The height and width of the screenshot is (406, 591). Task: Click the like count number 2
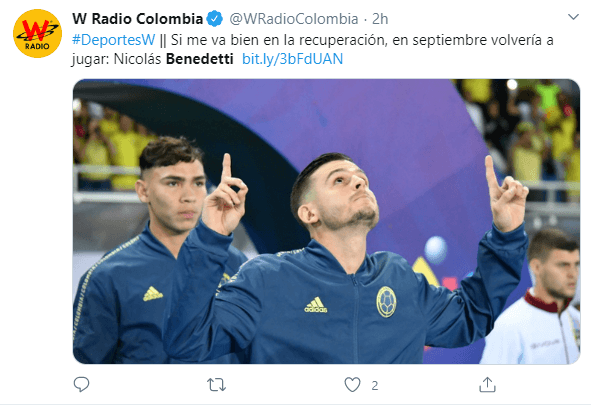375,385
